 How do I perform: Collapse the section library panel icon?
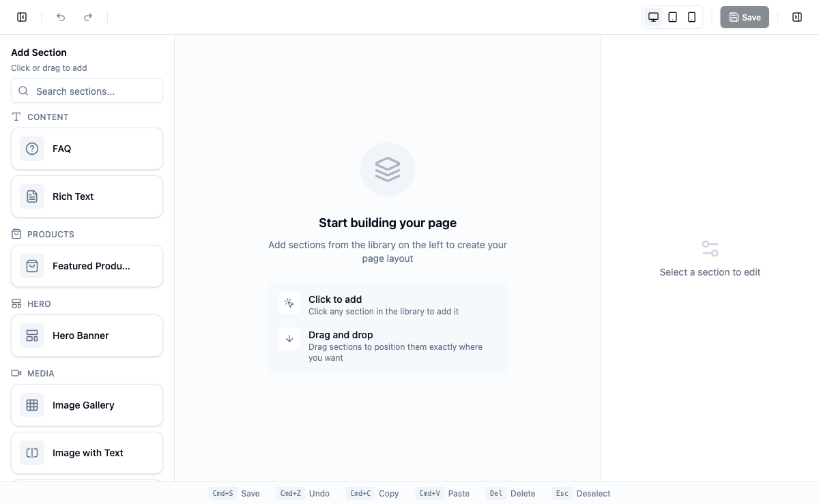point(22,17)
